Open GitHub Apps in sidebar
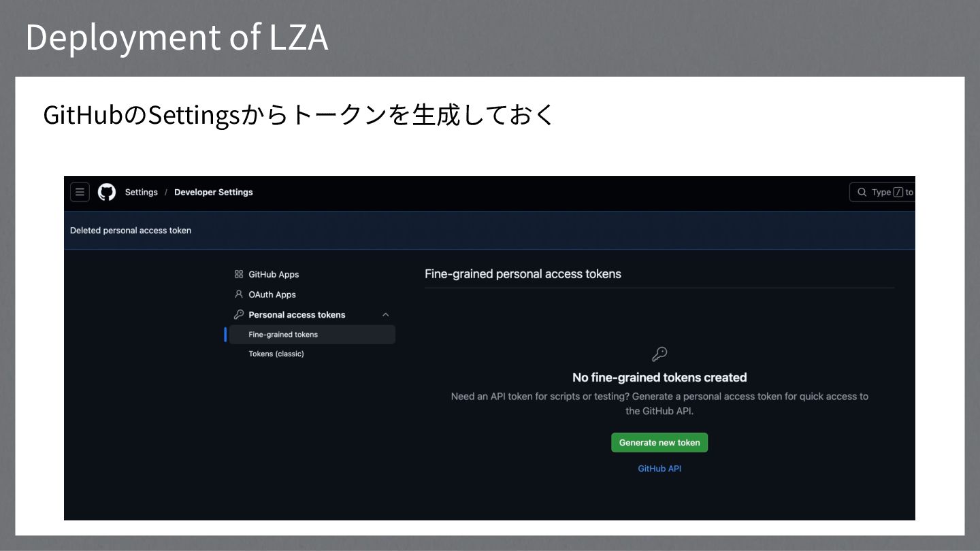Image resolution: width=980 pixels, height=551 pixels. click(274, 274)
